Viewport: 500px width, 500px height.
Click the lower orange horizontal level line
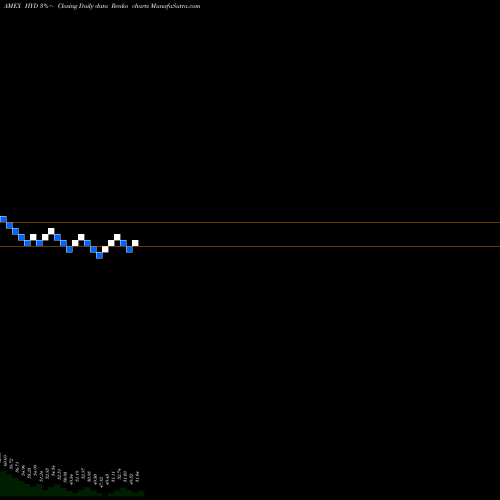250,246
